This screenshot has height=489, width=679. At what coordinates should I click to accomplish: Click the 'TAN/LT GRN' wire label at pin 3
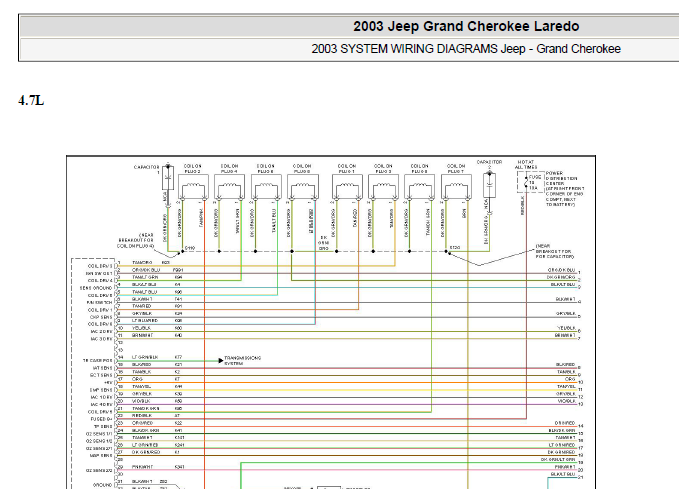point(145,277)
